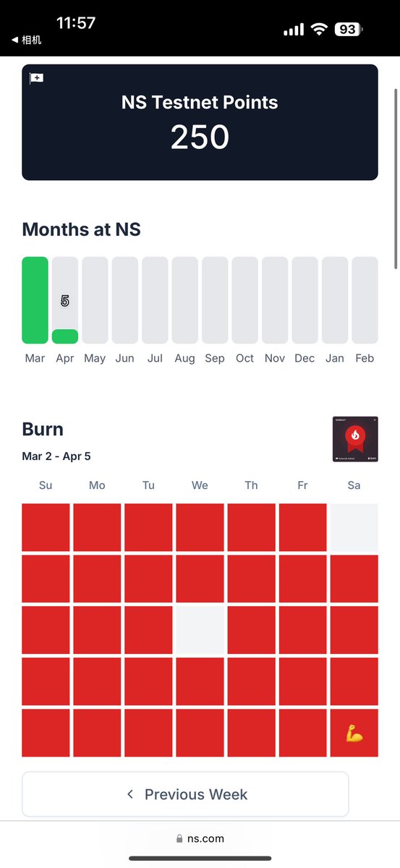Tap the battery indicator showing 93
This screenshot has height=868, width=400.
tap(349, 30)
